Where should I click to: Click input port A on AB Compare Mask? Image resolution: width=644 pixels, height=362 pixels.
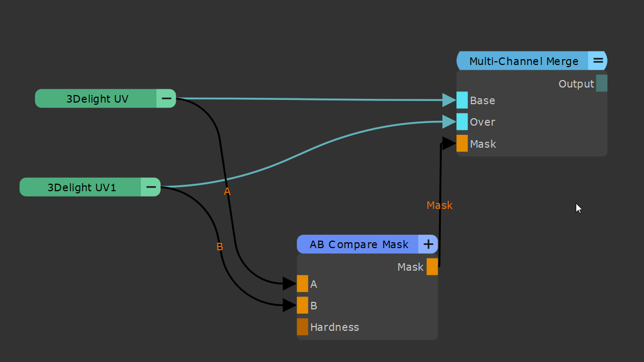point(302,284)
